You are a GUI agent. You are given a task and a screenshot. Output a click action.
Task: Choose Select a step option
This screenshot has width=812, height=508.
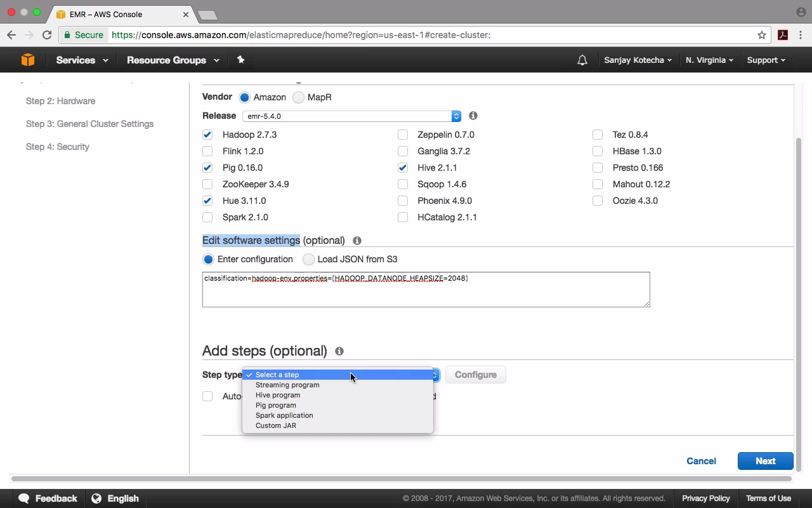click(x=337, y=375)
